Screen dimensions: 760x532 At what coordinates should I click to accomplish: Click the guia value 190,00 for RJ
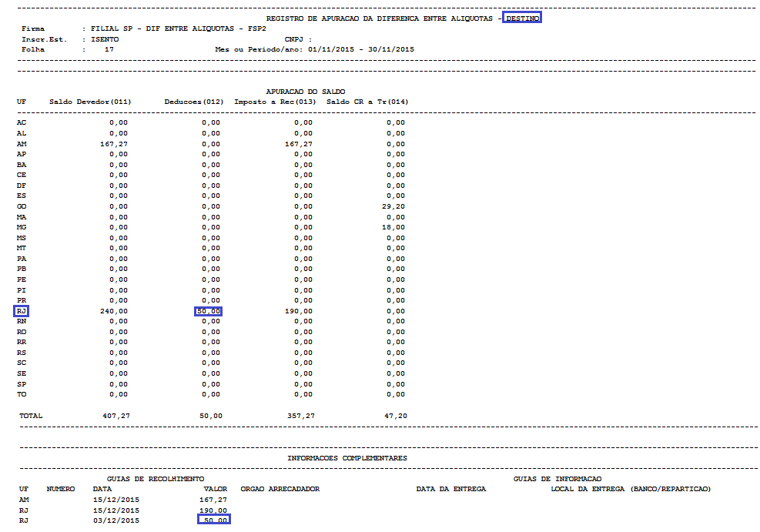click(213, 510)
